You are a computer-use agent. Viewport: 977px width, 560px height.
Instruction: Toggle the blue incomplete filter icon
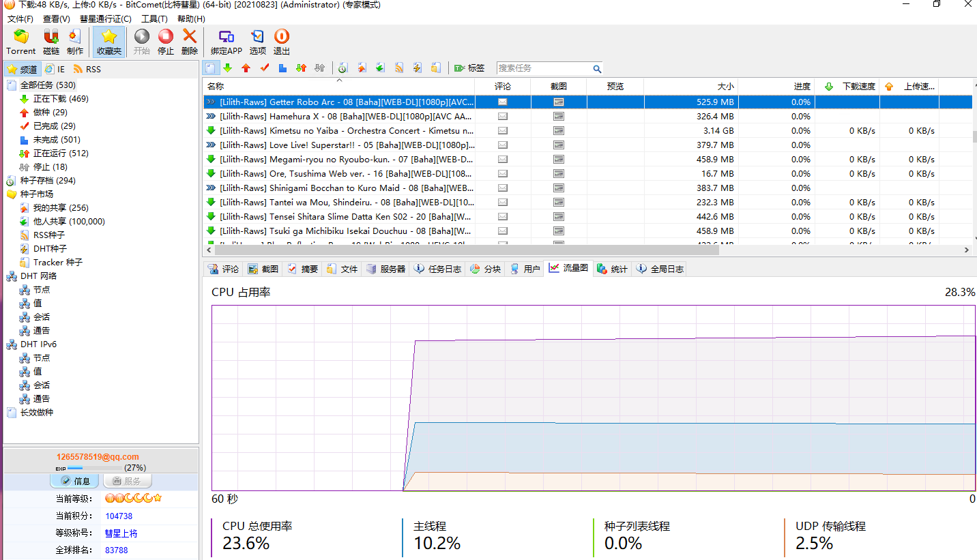(x=282, y=68)
